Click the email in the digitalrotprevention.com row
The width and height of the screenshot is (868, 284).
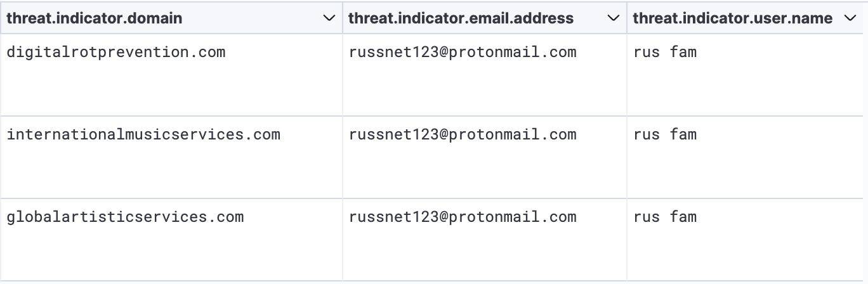click(463, 52)
